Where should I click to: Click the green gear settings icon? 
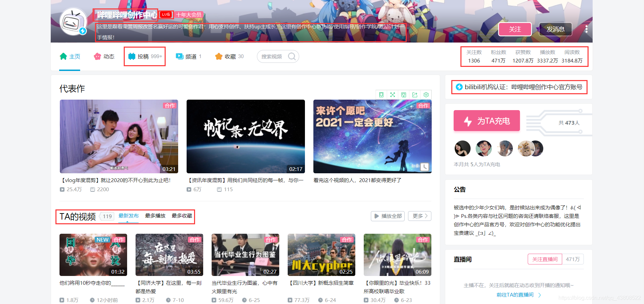[426, 95]
